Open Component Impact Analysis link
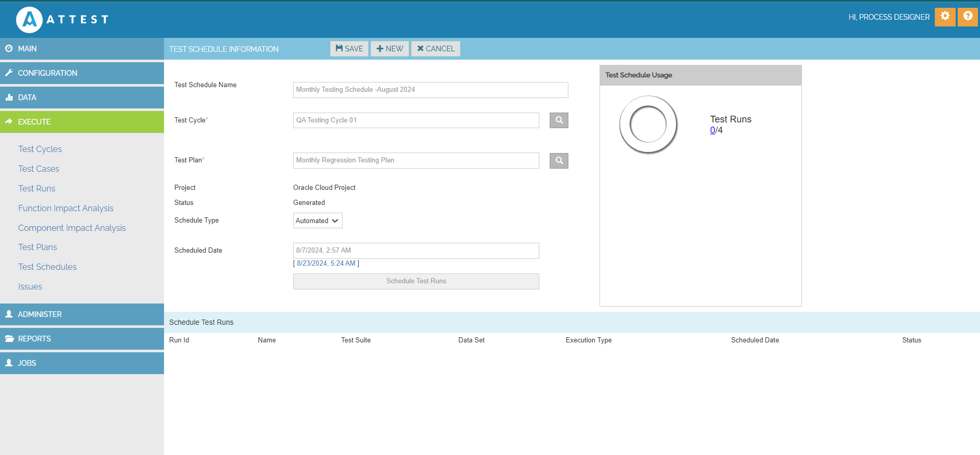 click(72, 228)
